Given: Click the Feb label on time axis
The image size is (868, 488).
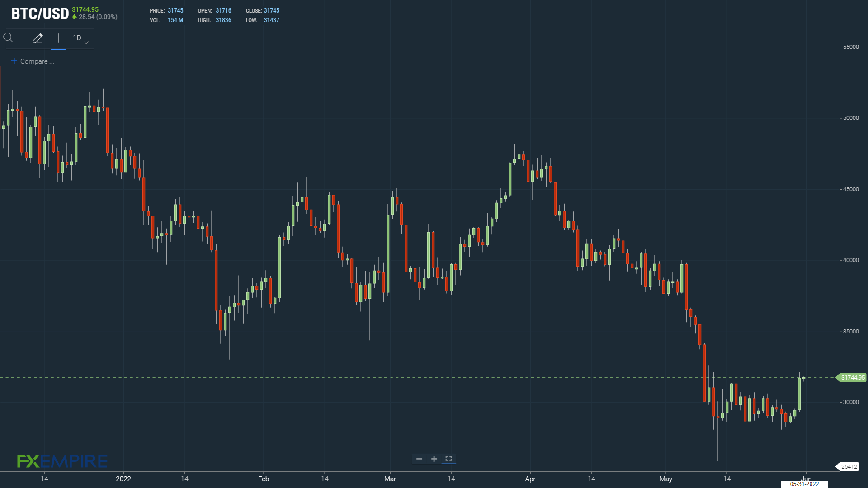Looking at the screenshot, I should click(264, 479).
